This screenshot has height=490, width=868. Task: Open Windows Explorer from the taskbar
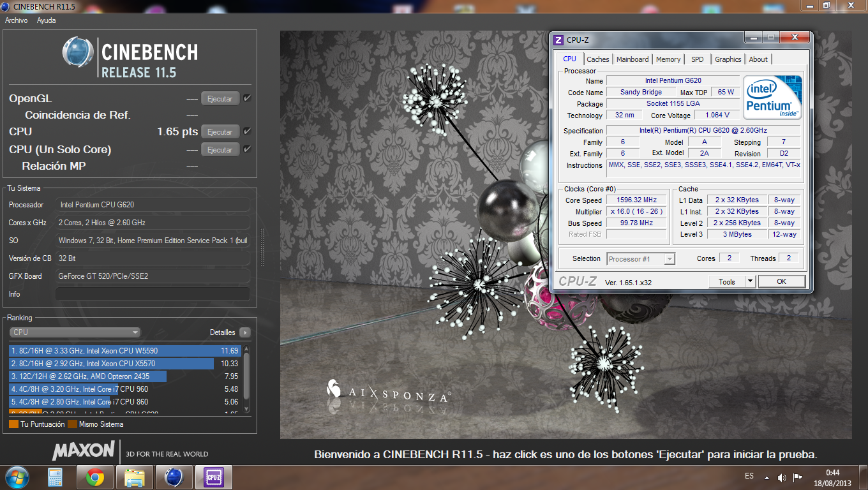135,477
